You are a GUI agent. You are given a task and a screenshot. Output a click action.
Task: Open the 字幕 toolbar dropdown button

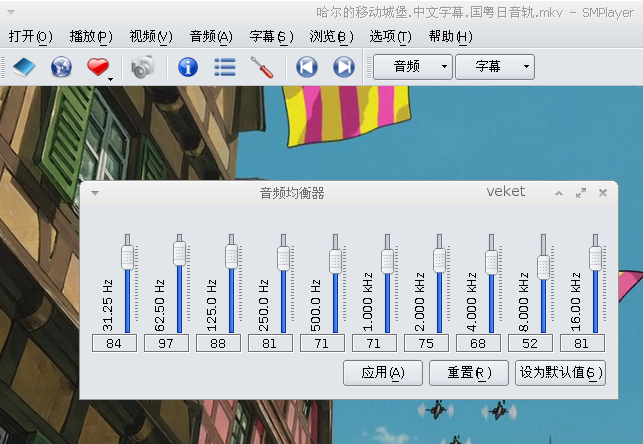coord(495,66)
